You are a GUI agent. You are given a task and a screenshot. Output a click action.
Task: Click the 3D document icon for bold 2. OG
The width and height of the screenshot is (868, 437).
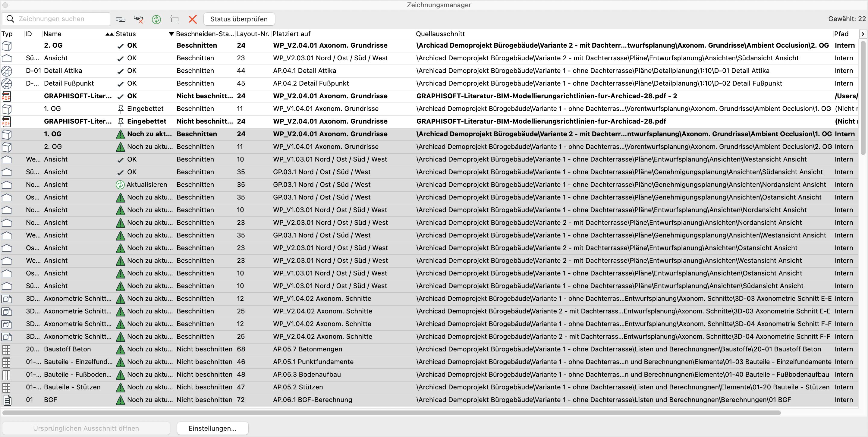click(x=7, y=46)
